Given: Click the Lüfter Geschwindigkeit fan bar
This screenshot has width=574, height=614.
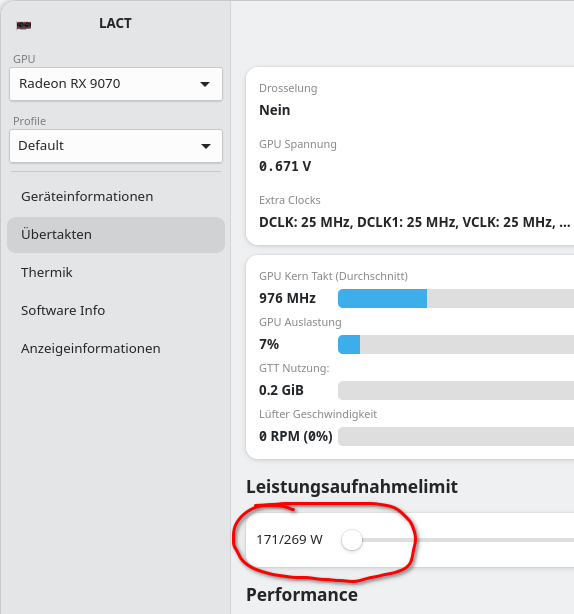Looking at the screenshot, I should (x=456, y=436).
